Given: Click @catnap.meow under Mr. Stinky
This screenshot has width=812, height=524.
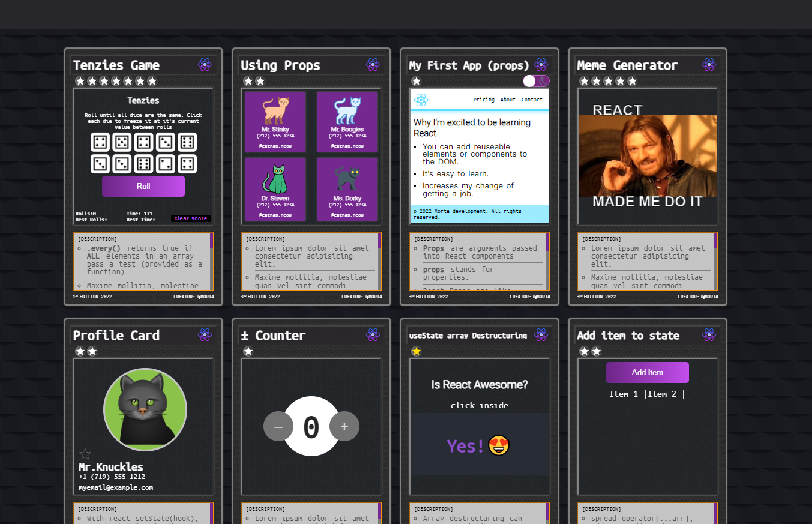Looking at the screenshot, I should tap(275, 146).
